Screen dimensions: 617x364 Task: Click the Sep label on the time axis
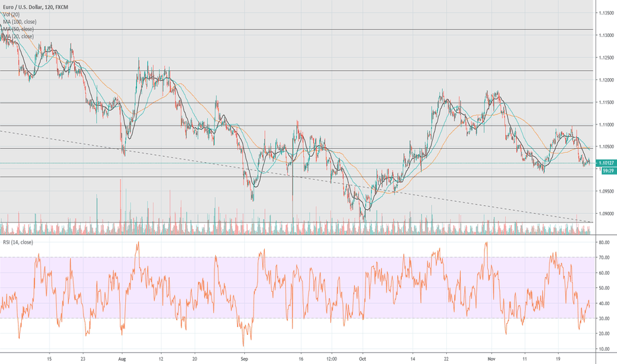click(244, 358)
